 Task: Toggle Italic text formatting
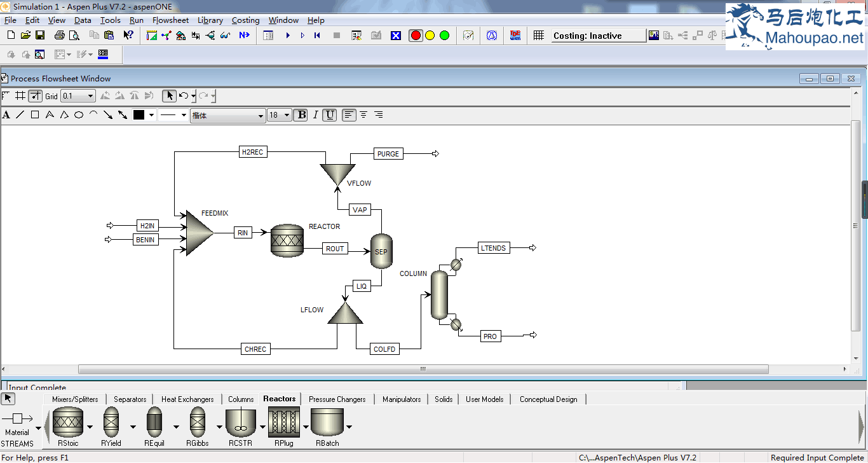(315, 115)
